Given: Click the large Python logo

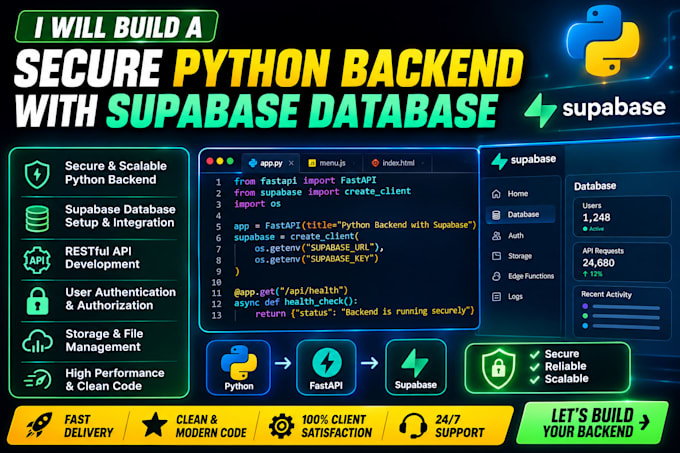Looking at the screenshot, I should (x=603, y=41).
